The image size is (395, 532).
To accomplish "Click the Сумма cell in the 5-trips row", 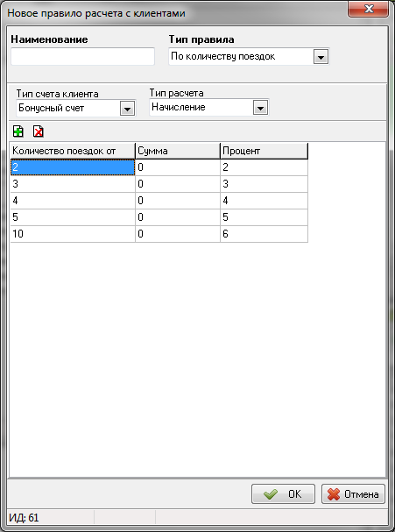I will (178, 217).
